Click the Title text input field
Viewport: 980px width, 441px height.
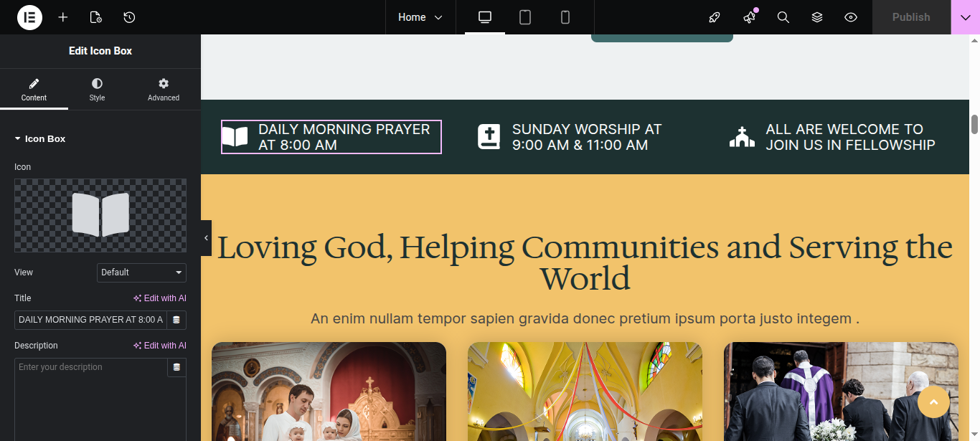point(90,320)
